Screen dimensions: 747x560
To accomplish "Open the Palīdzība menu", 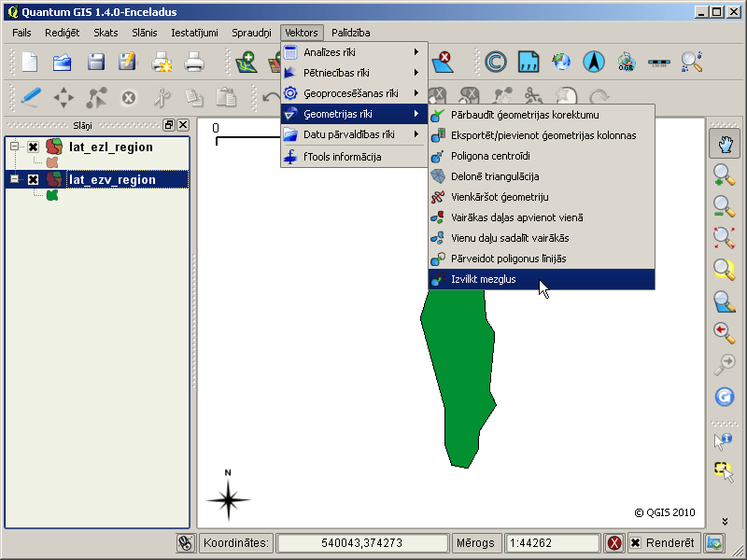I will (x=351, y=33).
